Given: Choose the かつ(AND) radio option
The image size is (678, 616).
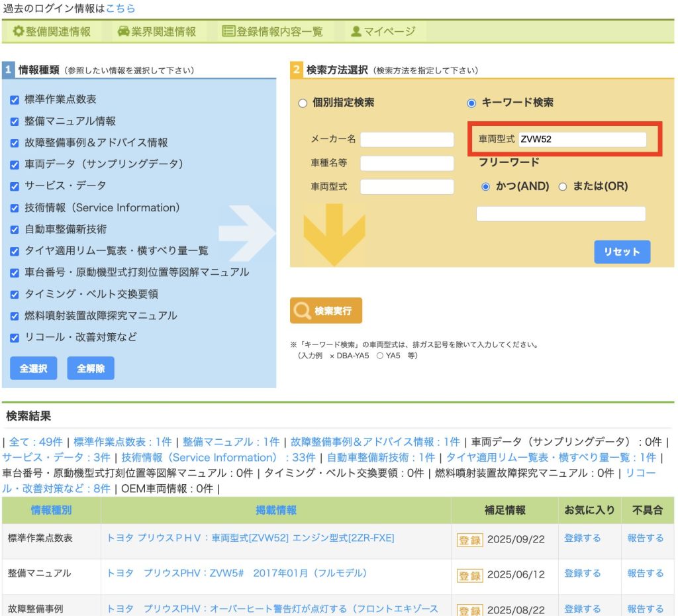Looking at the screenshot, I should [486, 187].
